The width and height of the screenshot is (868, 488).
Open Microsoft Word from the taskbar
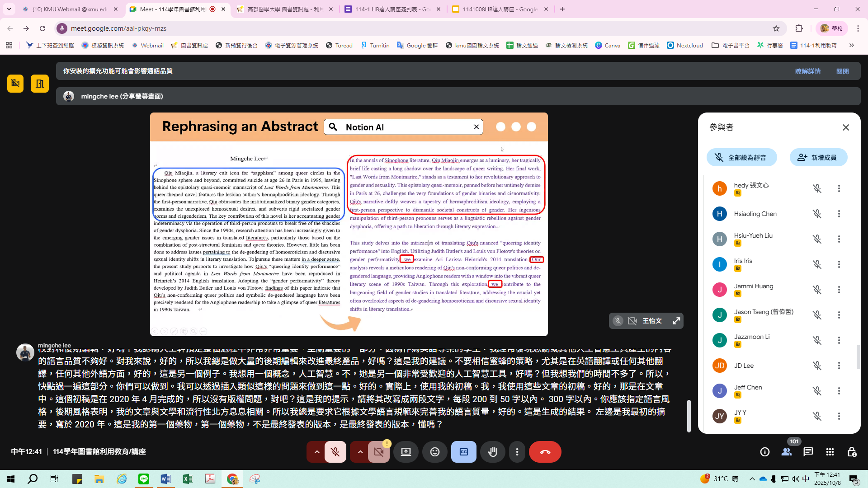[165, 479]
